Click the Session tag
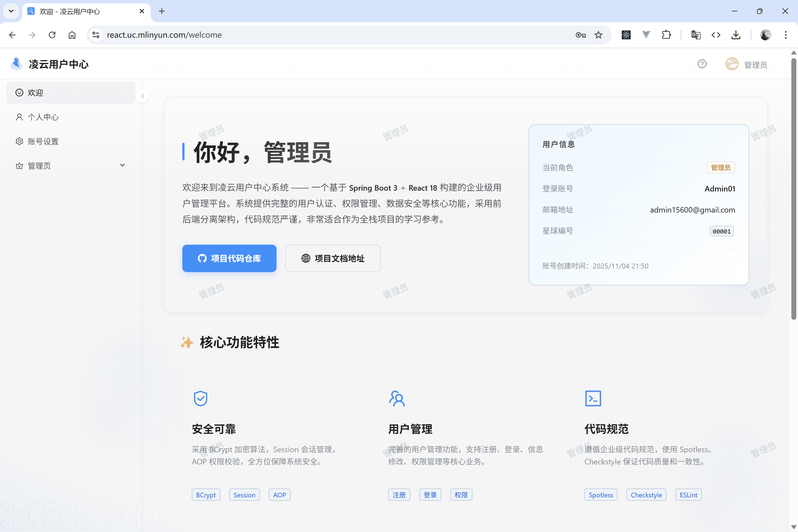Image resolution: width=798 pixels, height=532 pixels. pos(244,495)
